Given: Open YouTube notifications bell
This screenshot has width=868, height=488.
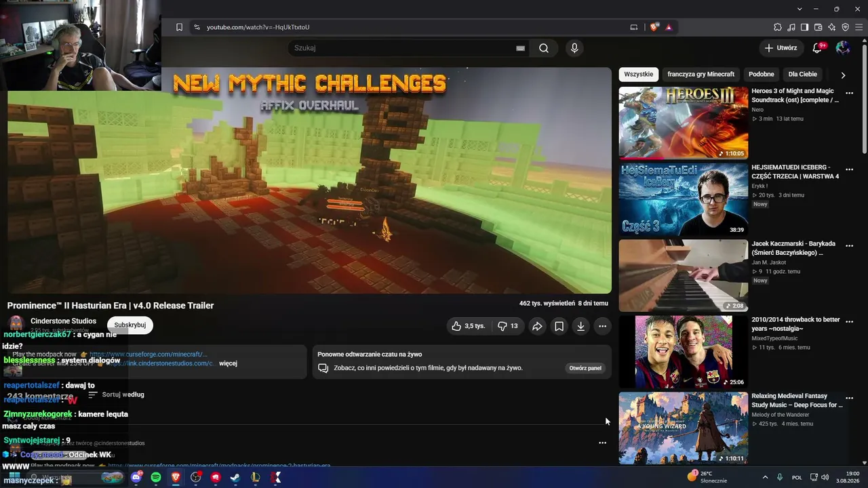Looking at the screenshot, I should pos(817,48).
